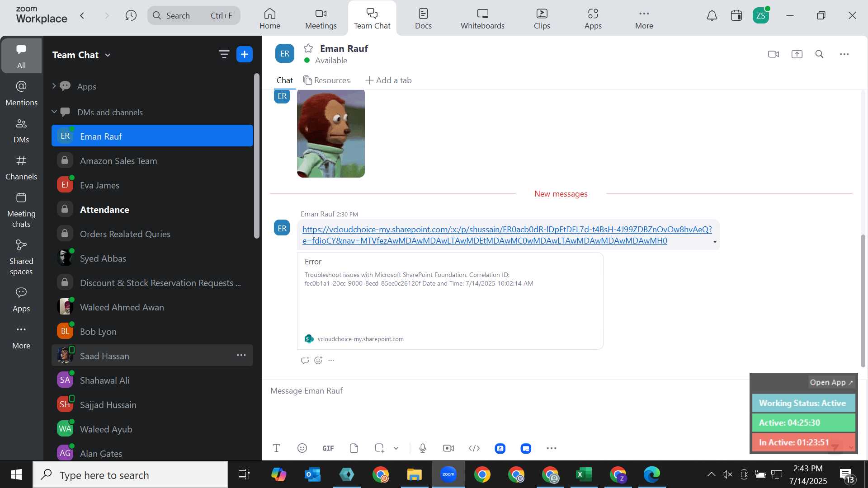
Task: Click Open App in the tracker widget
Action: click(831, 382)
